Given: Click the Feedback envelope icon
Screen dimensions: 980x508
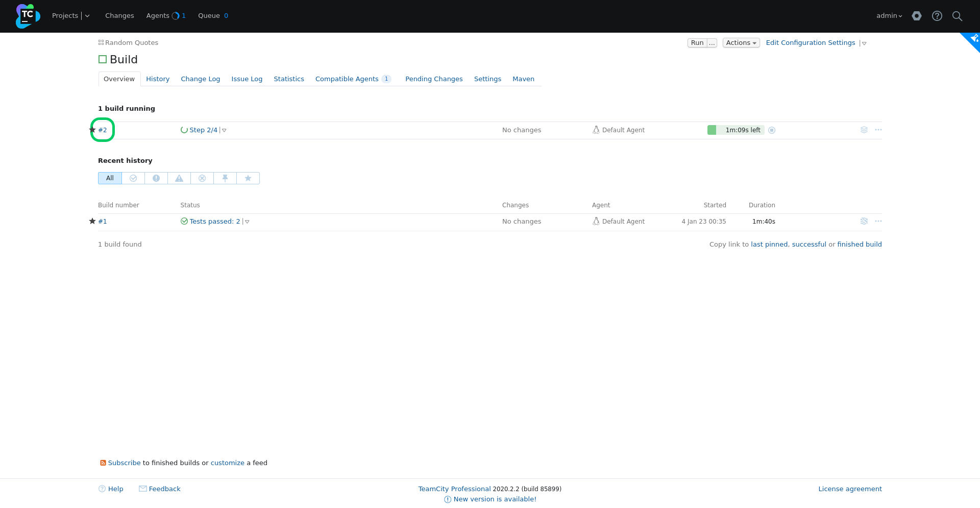Looking at the screenshot, I should point(143,489).
